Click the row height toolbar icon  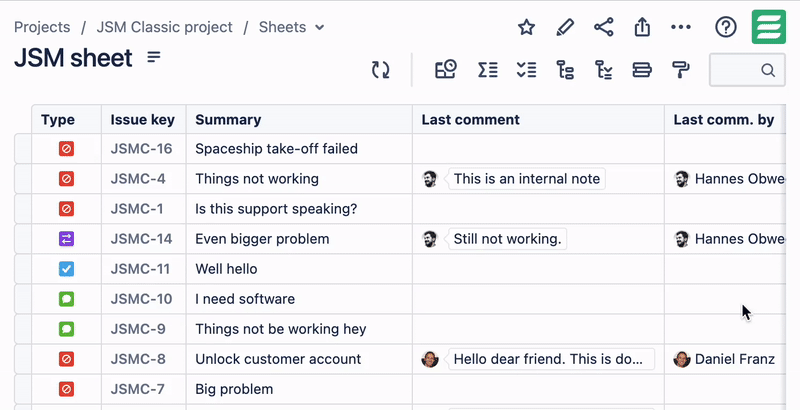(x=642, y=70)
